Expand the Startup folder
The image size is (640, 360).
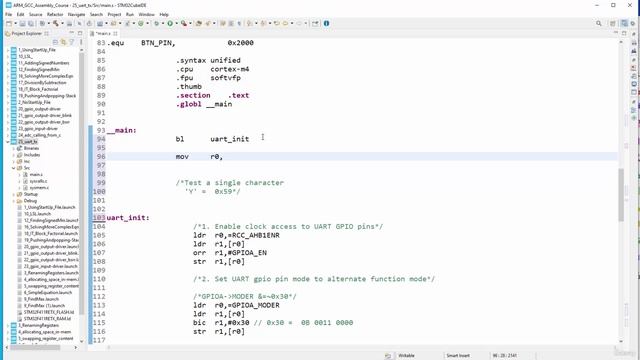point(13,194)
